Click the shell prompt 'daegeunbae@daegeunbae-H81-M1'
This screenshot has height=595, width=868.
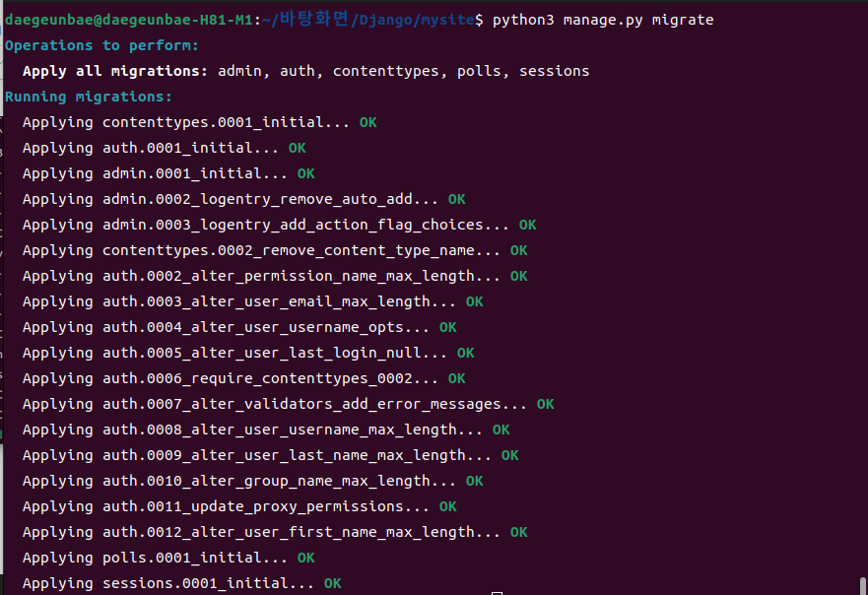129,20
